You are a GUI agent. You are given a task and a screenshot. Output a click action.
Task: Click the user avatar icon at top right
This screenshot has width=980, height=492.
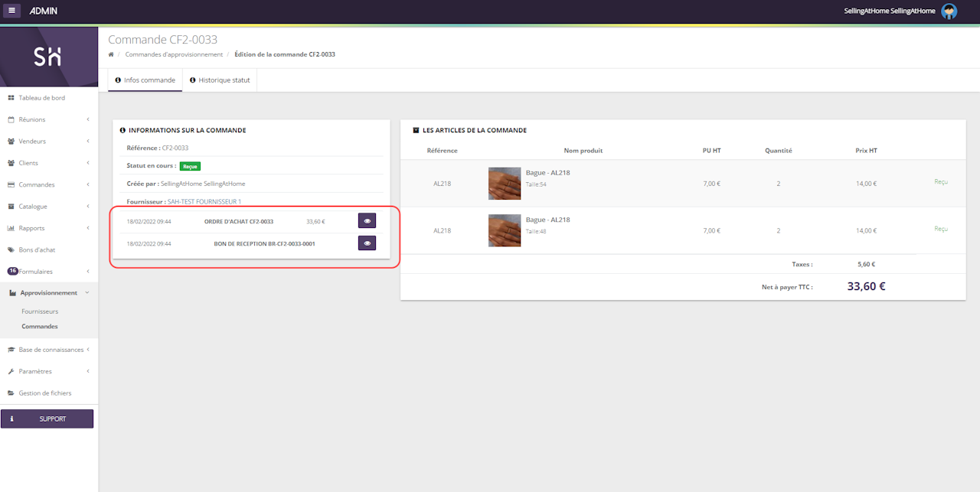click(x=949, y=11)
